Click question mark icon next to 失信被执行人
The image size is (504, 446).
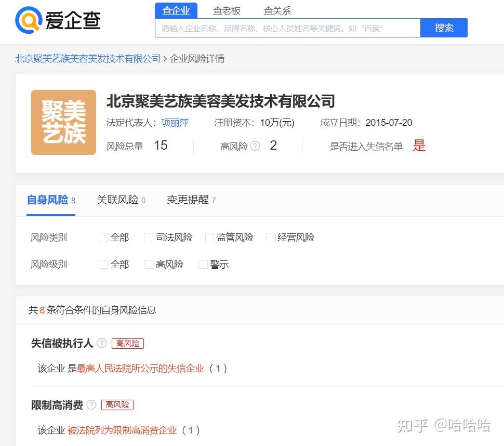coord(102,343)
